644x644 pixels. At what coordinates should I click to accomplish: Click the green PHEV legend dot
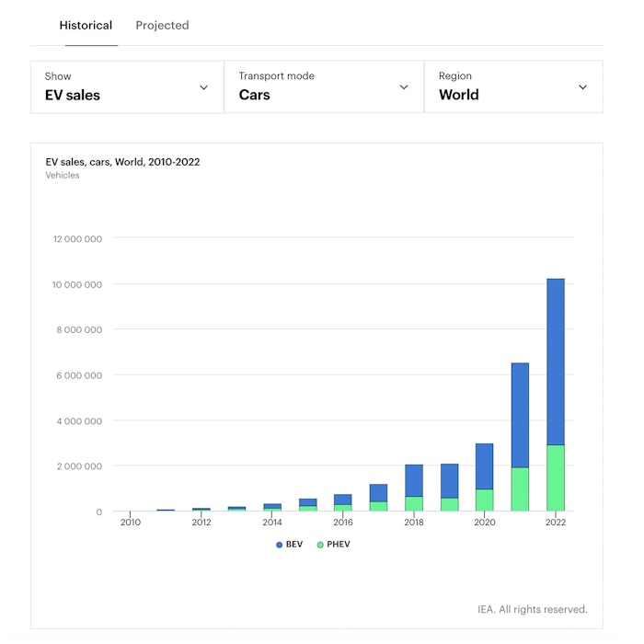pyautogui.click(x=320, y=545)
